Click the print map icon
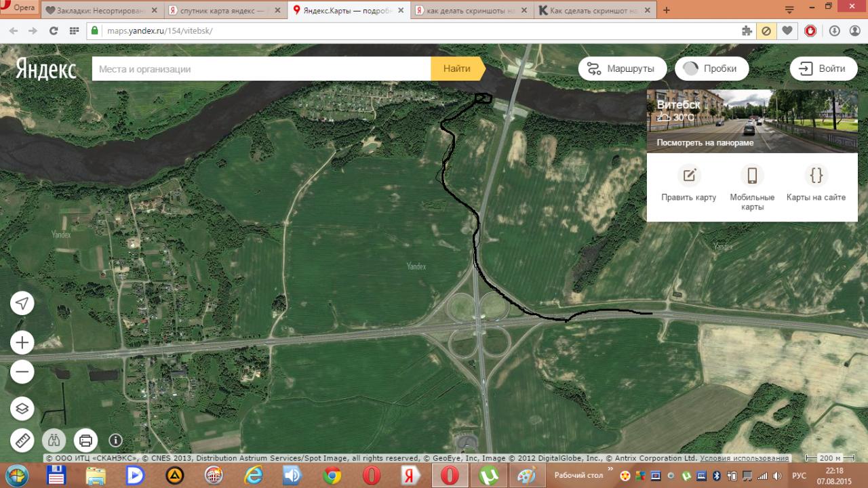 click(x=86, y=441)
